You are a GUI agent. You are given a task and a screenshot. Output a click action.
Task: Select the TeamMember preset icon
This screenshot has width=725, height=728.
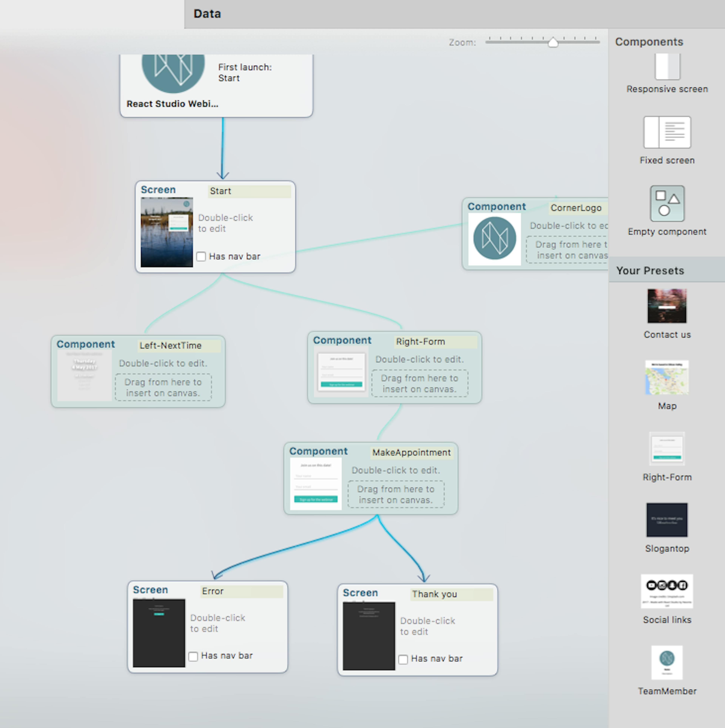tap(667, 662)
